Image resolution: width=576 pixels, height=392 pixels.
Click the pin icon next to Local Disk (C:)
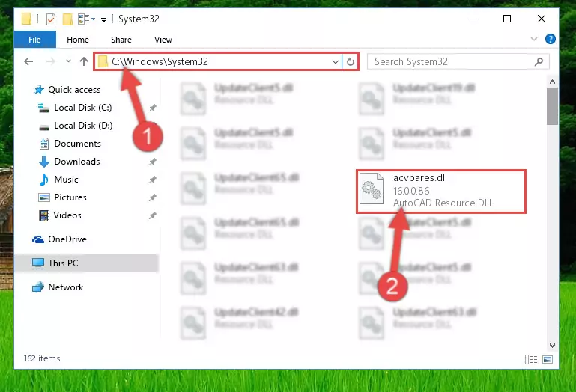(x=153, y=108)
